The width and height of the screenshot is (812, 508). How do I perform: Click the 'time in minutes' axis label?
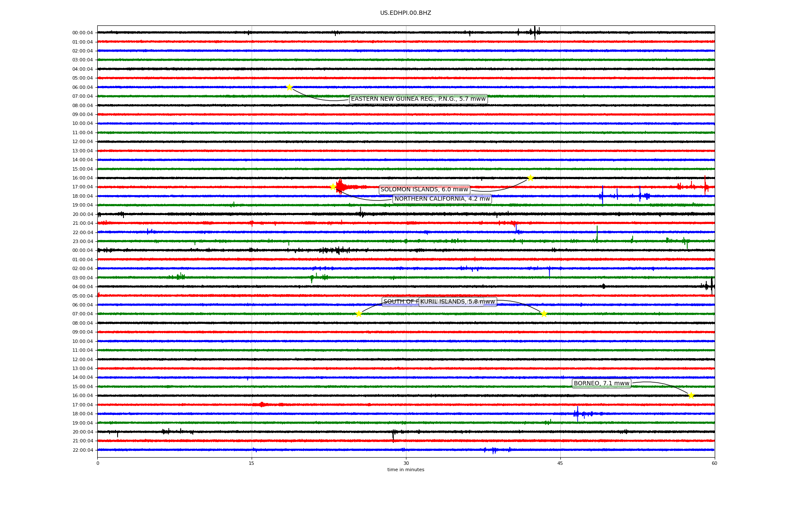[406, 469]
